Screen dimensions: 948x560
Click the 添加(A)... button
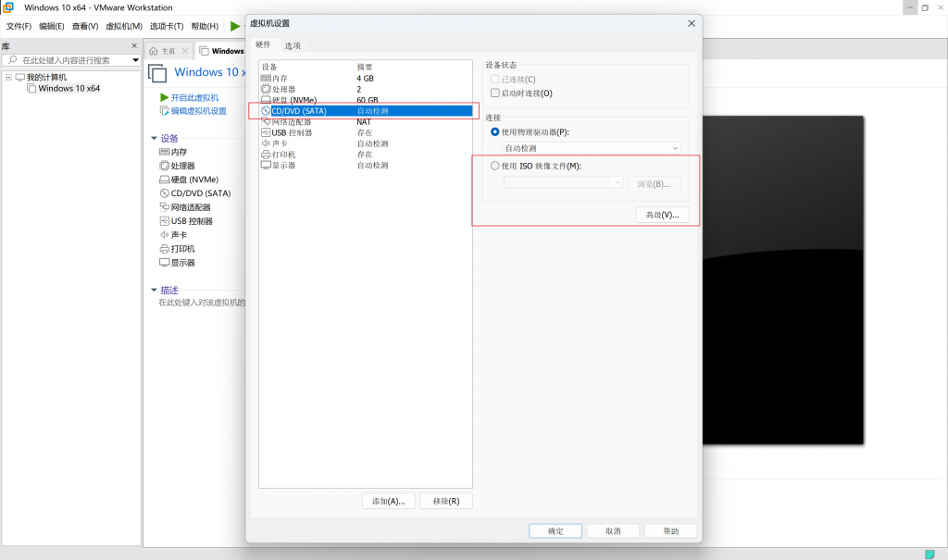tap(388, 501)
